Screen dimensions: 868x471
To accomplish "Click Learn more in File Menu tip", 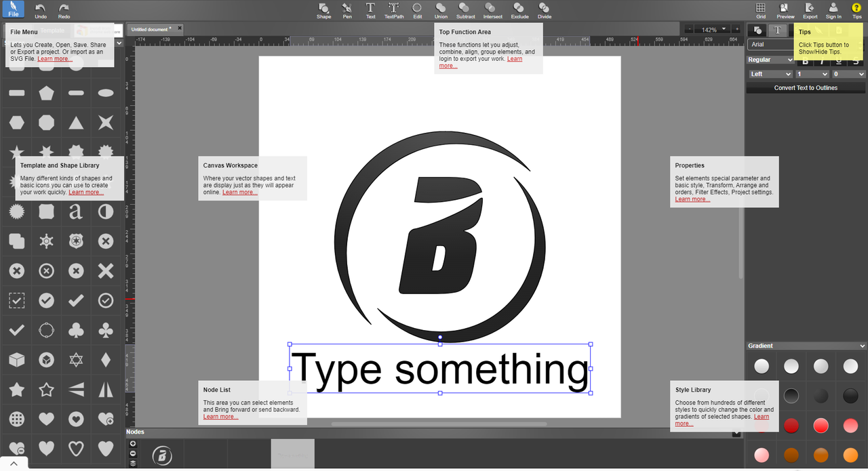I will point(55,59).
